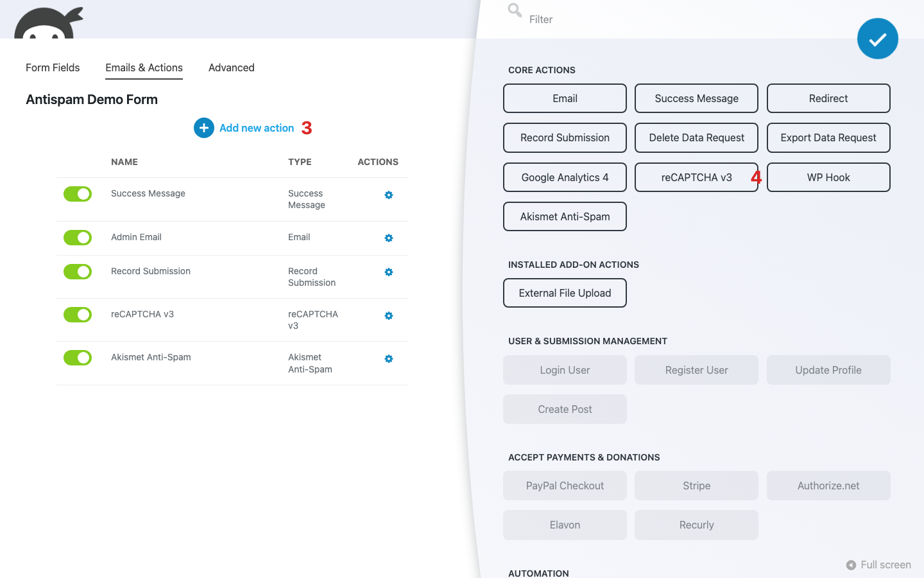Choose the Delete Data Request action

coord(696,137)
